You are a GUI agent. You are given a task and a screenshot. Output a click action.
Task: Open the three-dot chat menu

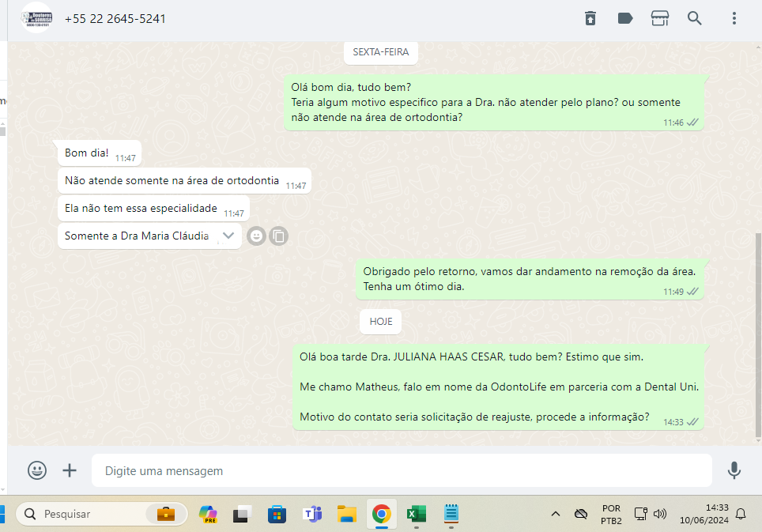click(x=734, y=18)
